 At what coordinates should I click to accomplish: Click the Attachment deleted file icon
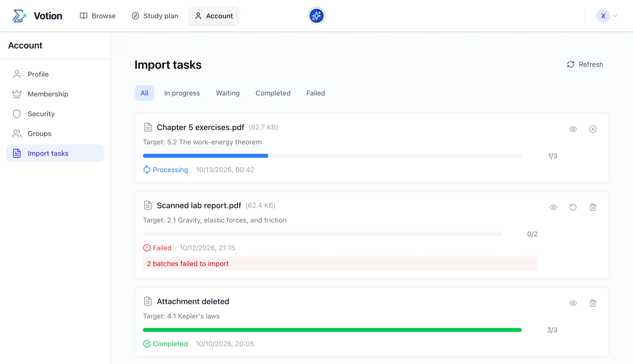tap(148, 301)
